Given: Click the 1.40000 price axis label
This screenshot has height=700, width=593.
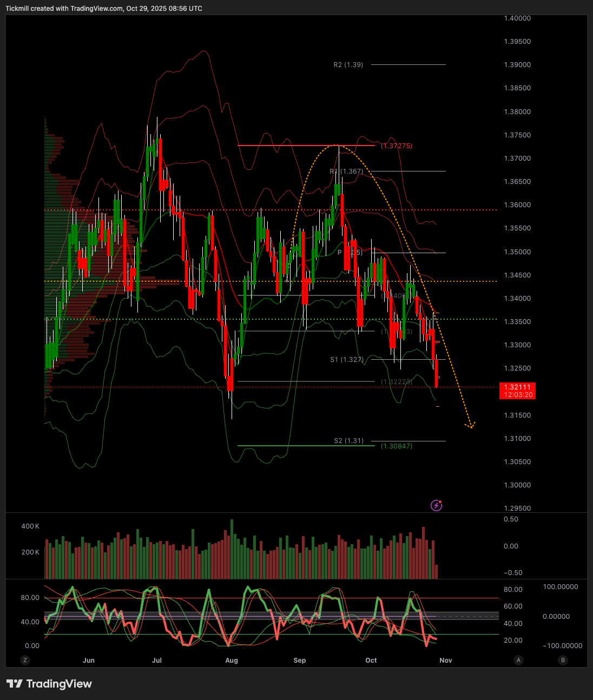Looking at the screenshot, I should [x=517, y=18].
